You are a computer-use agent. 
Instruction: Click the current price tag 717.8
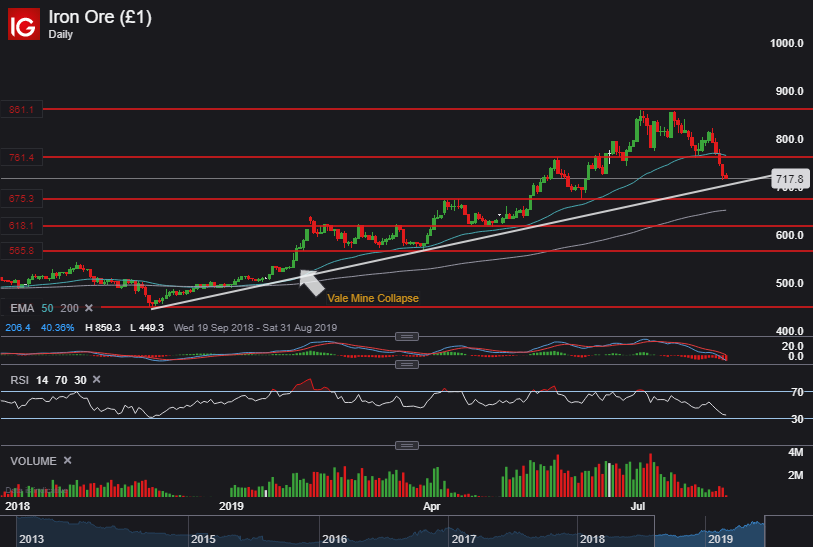790,179
